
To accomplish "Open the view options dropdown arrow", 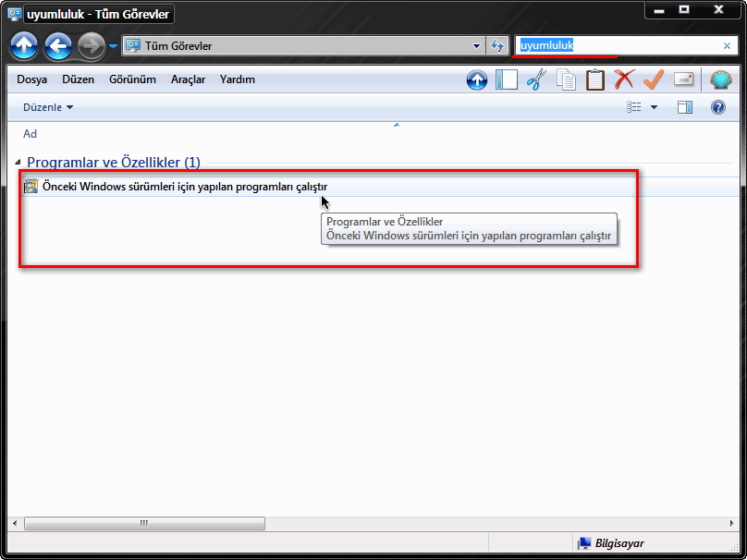I will click(655, 107).
